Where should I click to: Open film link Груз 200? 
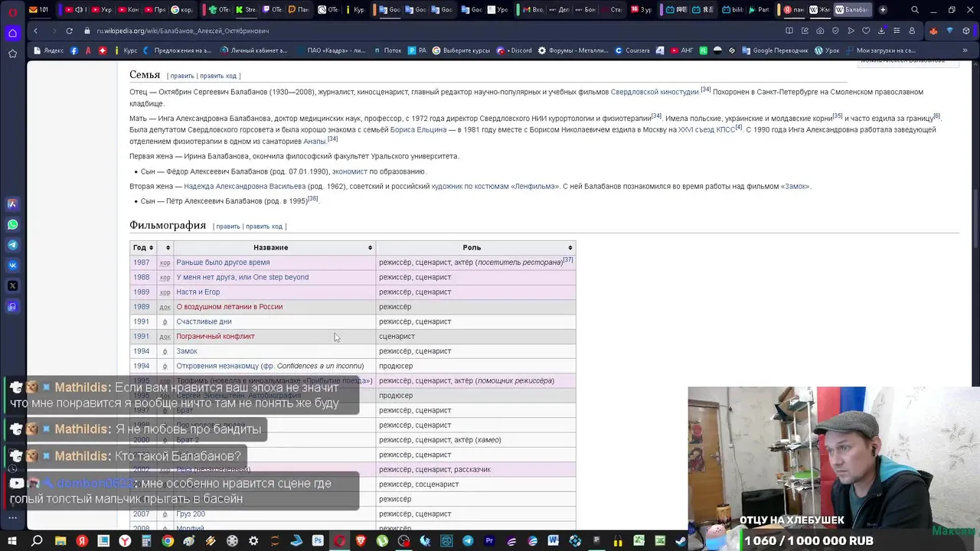[x=191, y=514]
